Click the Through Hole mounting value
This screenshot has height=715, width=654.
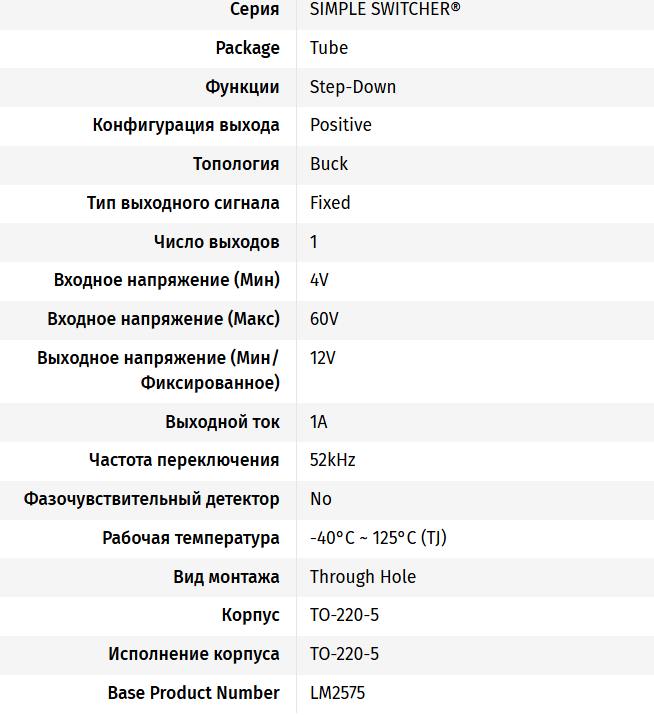(x=363, y=577)
